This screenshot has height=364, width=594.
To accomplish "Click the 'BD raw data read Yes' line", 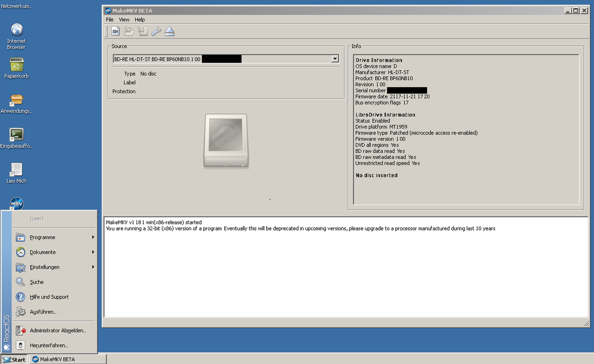I will (380, 151).
